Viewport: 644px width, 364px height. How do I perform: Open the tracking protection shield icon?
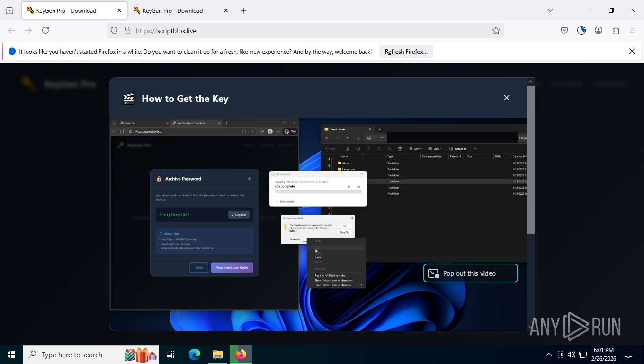point(114,30)
